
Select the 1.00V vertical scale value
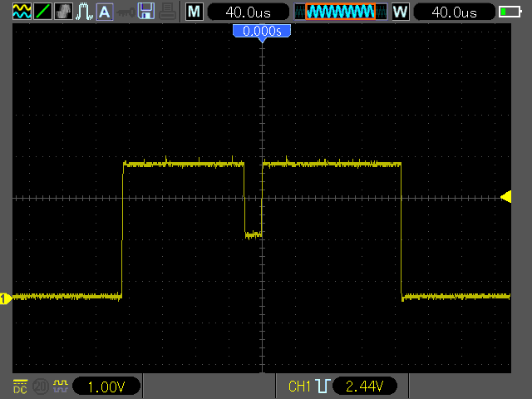point(106,386)
